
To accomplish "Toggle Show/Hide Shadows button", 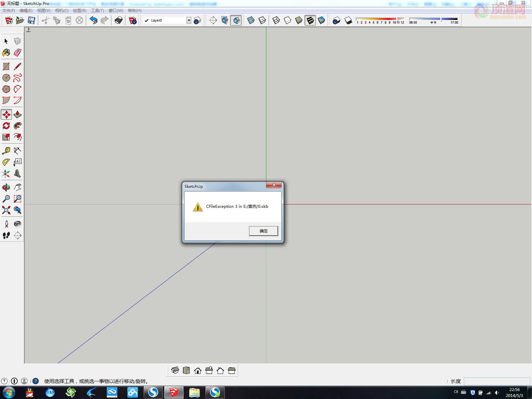I will [348, 21].
